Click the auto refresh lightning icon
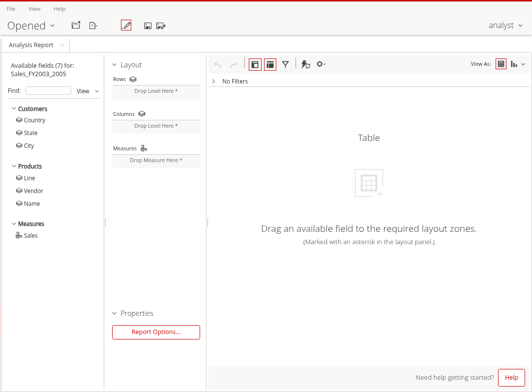The width and height of the screenshot is (532, 392). [x=305, y=64]
